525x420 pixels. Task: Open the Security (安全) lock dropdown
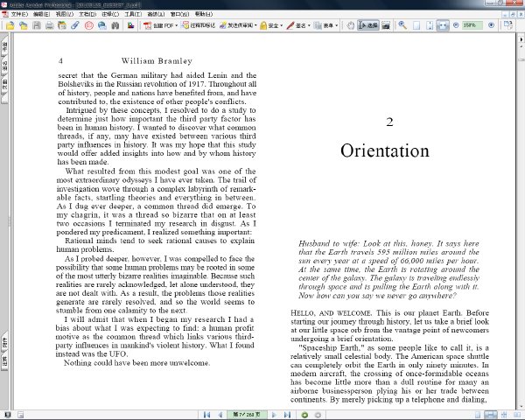271,25
